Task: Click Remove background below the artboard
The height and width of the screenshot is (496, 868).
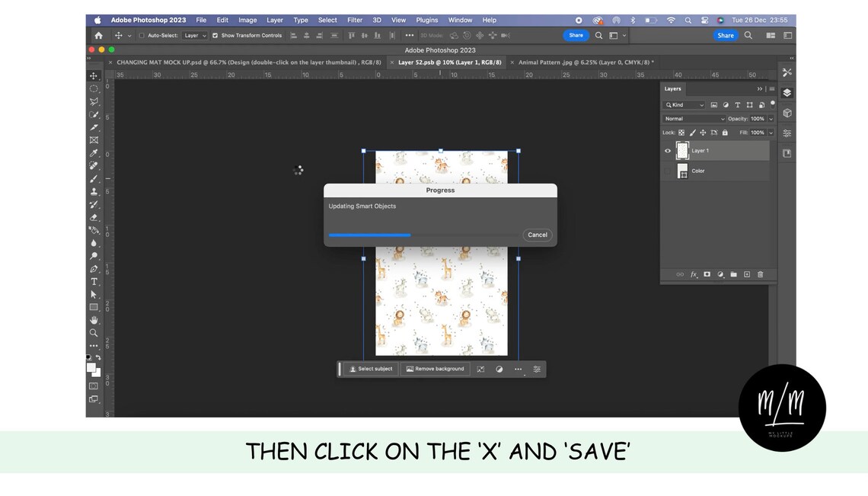Action: (x=435, y=369)
